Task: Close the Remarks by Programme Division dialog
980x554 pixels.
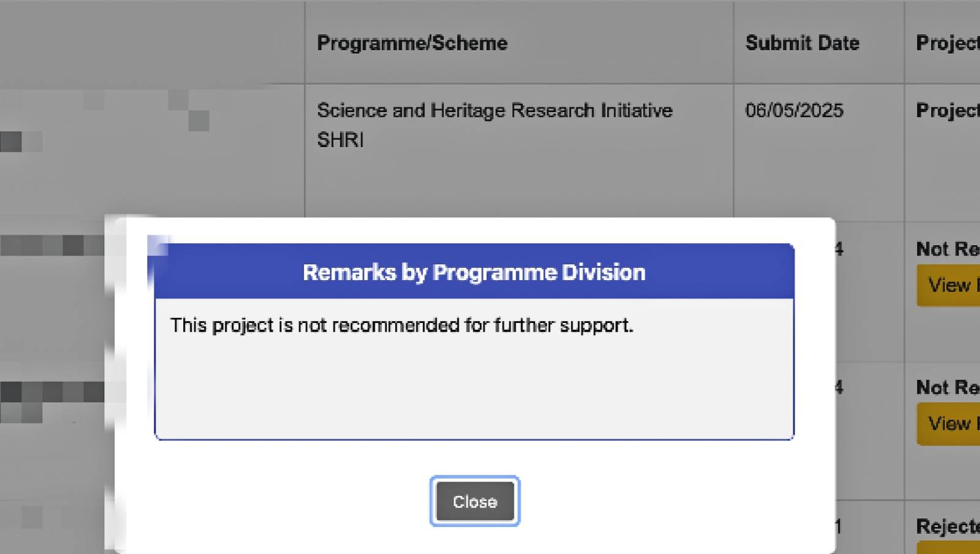Action: pos(475,501)
